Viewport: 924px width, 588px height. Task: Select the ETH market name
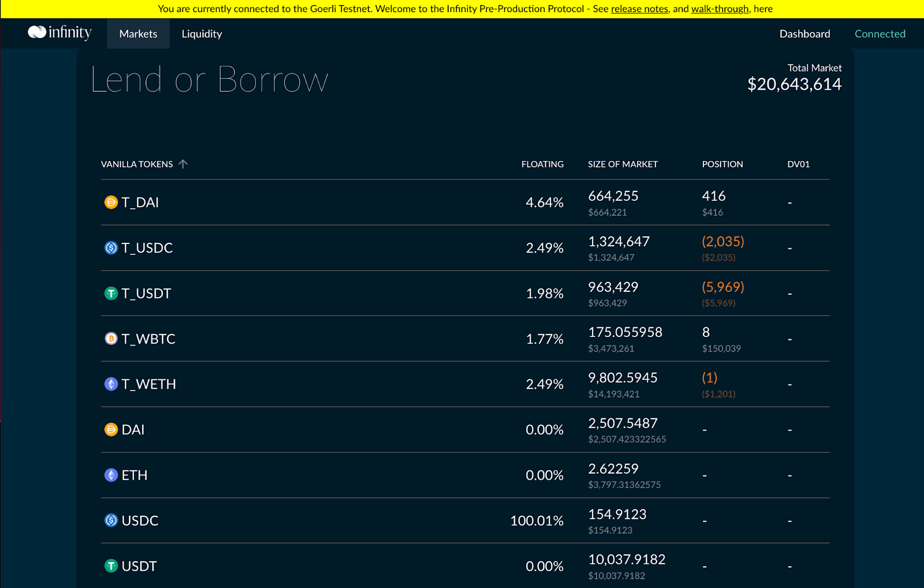[135, 475]
